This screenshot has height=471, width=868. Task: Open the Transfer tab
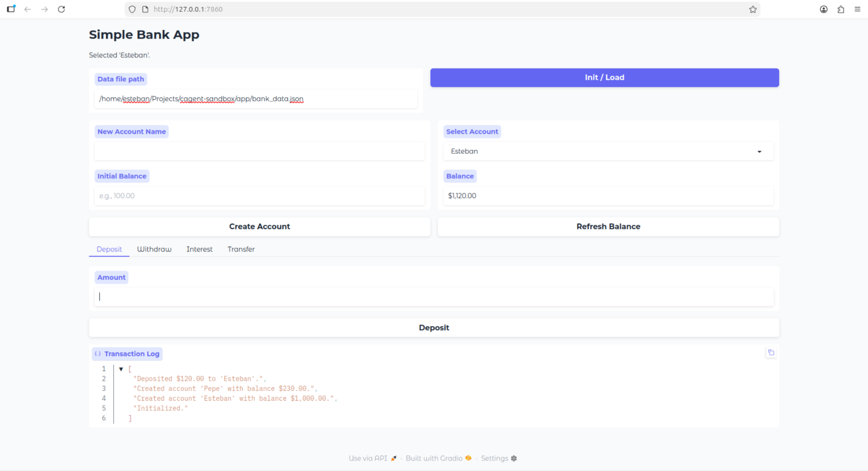(241, 249)
